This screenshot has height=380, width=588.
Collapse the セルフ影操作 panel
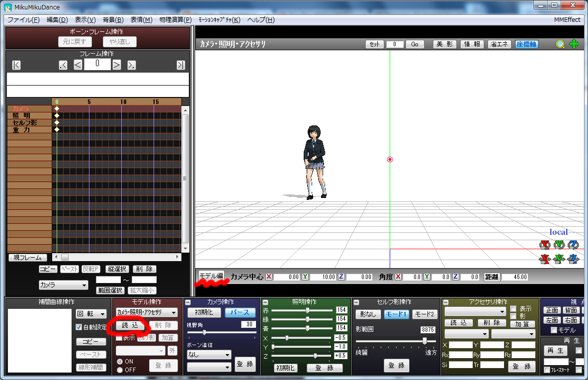tap(356, 302)
